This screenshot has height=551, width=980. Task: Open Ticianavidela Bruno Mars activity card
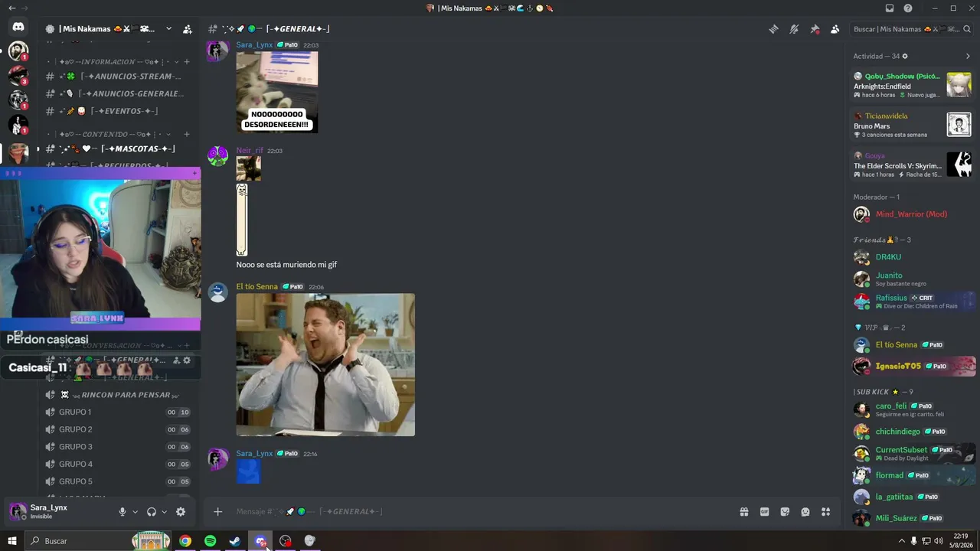912,125
